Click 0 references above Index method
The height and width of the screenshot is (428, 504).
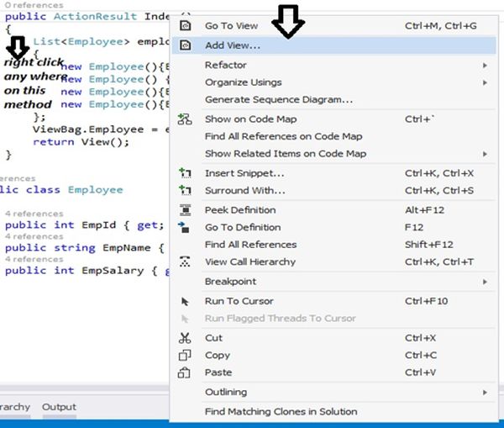pos(34,5)
